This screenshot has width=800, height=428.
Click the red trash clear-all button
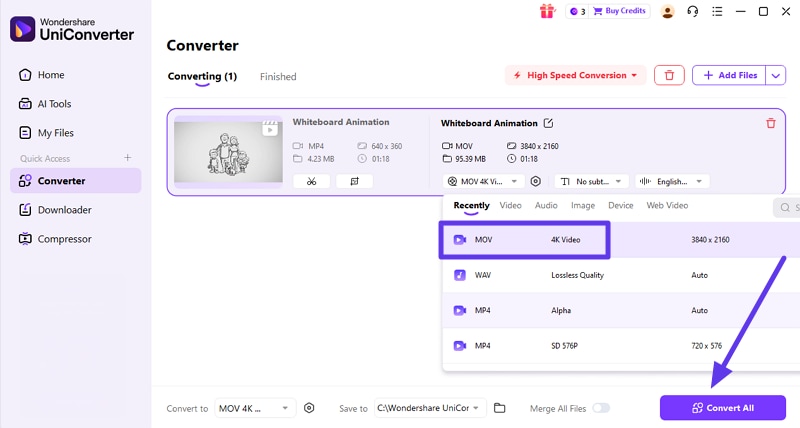(x=669, y=75)
